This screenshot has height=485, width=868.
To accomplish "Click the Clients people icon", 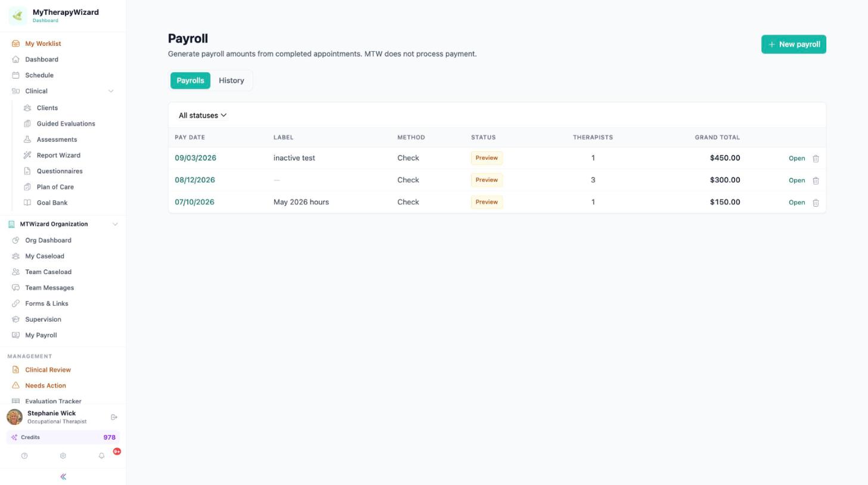I will tap(27, 108).
